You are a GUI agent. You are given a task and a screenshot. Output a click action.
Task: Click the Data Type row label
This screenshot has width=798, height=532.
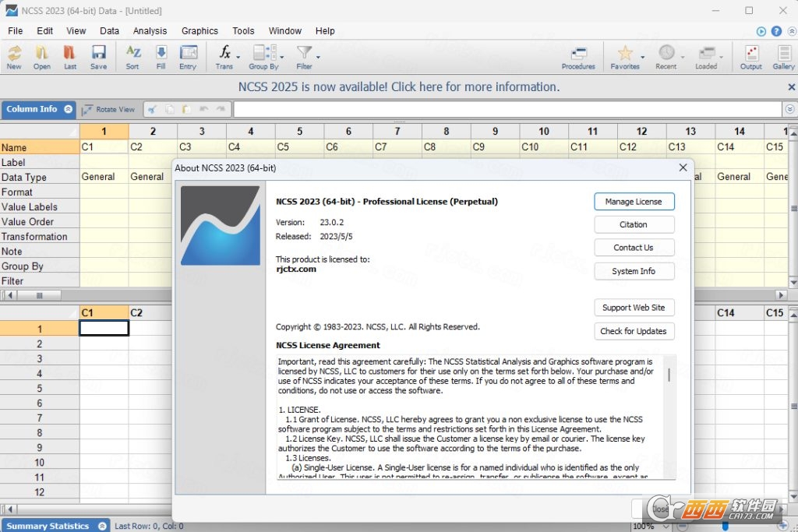pyautogui.click(x=40, y=177)
